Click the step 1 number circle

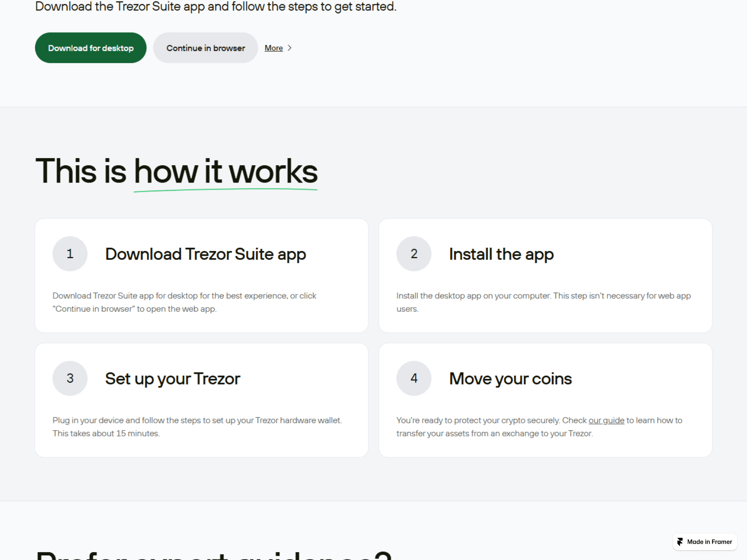70,254
